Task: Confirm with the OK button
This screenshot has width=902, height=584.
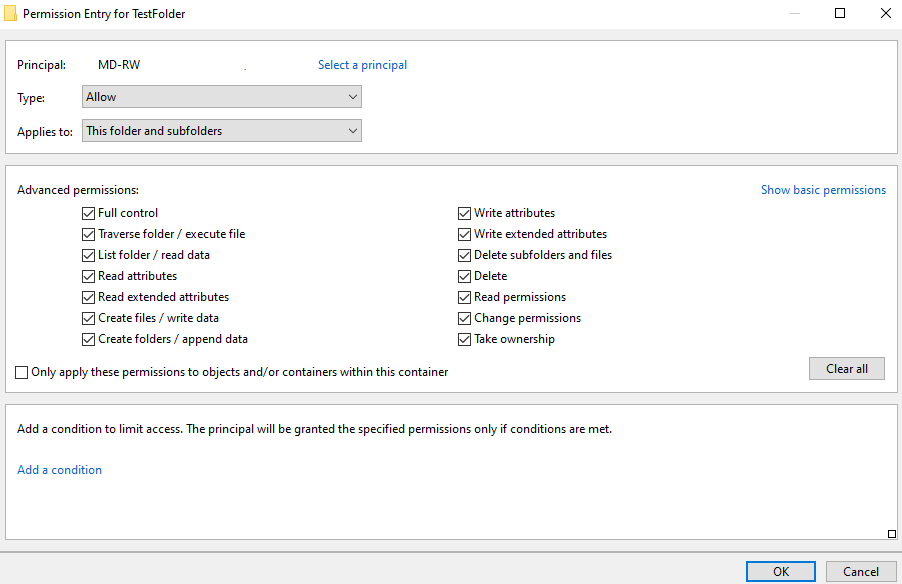Action: point(781,571)
